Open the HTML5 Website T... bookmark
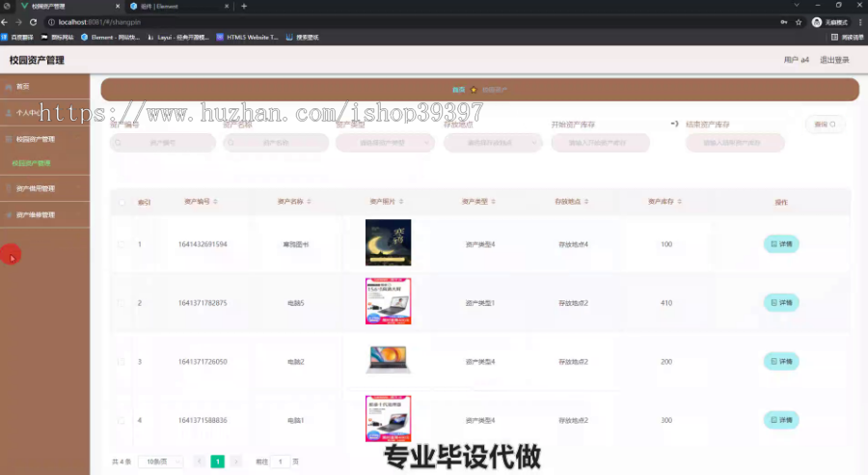This screenshot has width=868, height=475. [248, 37]
